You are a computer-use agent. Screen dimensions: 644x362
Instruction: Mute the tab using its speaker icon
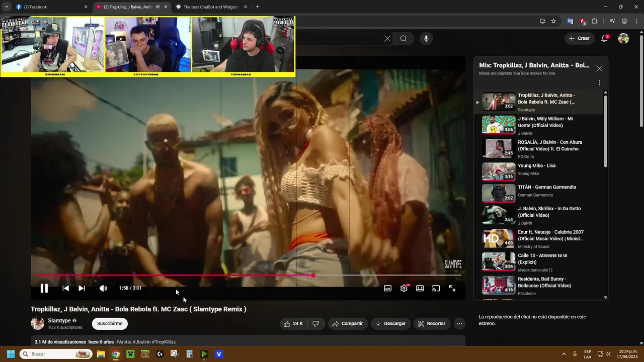(157, 7)
